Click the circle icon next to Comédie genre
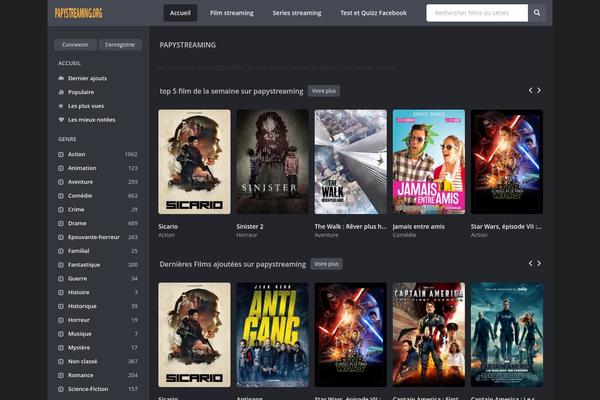This screenshot has height=400, width=600. [61, 196]
